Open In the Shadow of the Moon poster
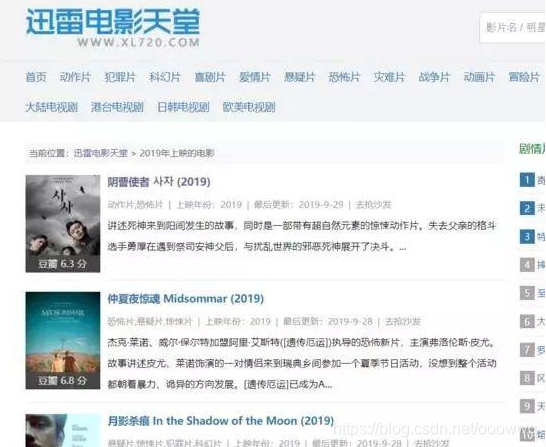This screenshot has width=546, height=447. click(63, 431)
